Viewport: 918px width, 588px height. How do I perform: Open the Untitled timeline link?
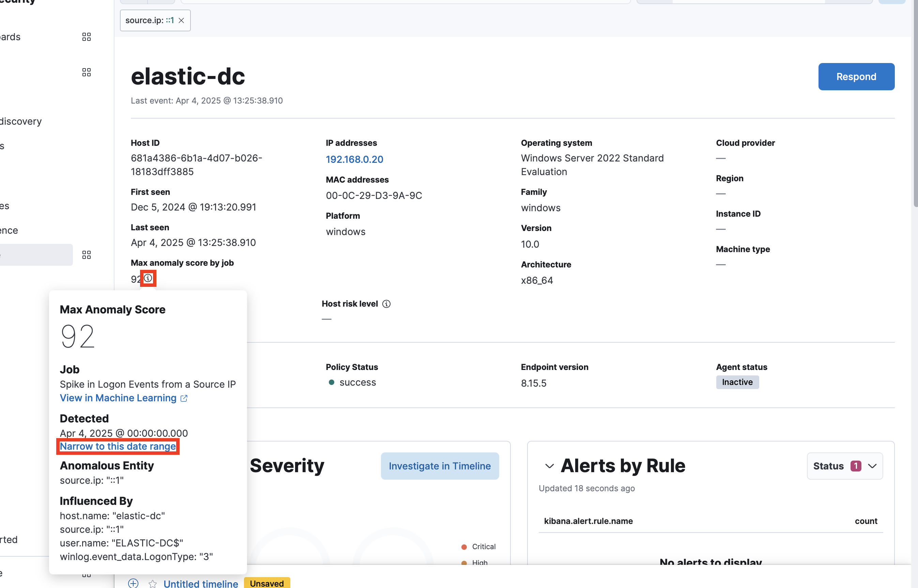200,584
